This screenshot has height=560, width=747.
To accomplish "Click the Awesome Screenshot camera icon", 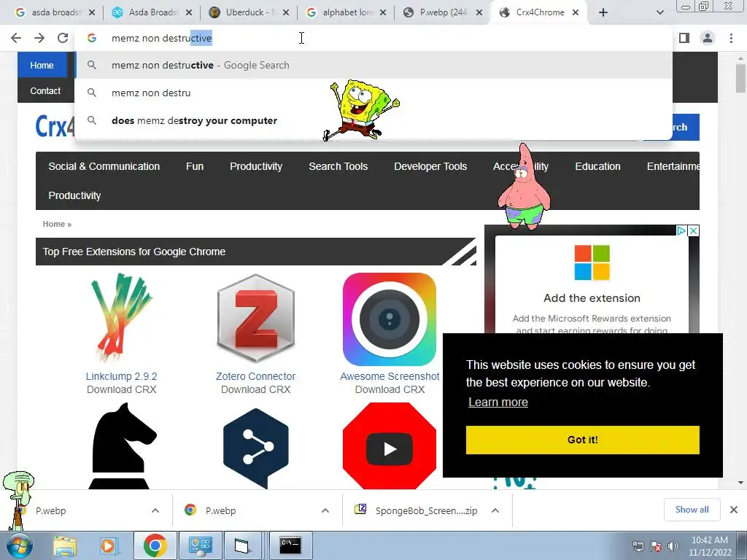I will [390, 319].
